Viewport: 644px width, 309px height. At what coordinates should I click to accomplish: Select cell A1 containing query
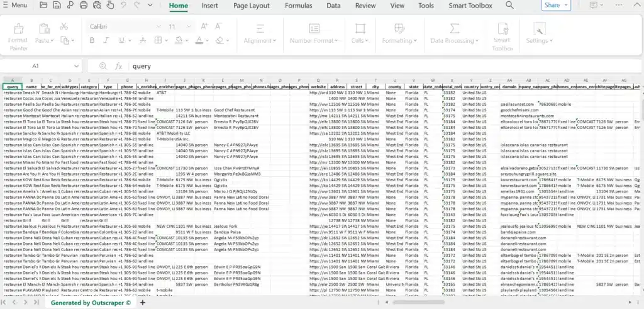(x=13, y=87)
